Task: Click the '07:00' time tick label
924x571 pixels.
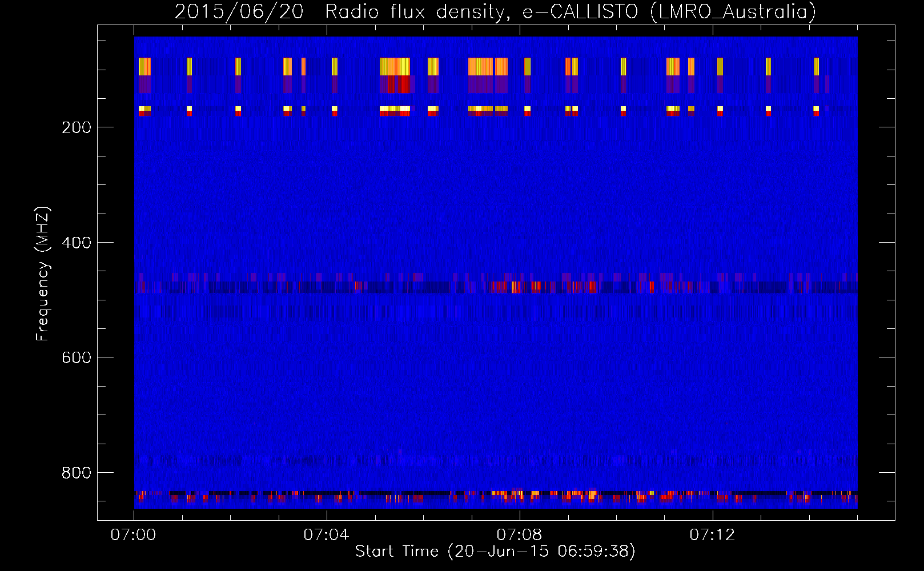Action: point(134,535)
